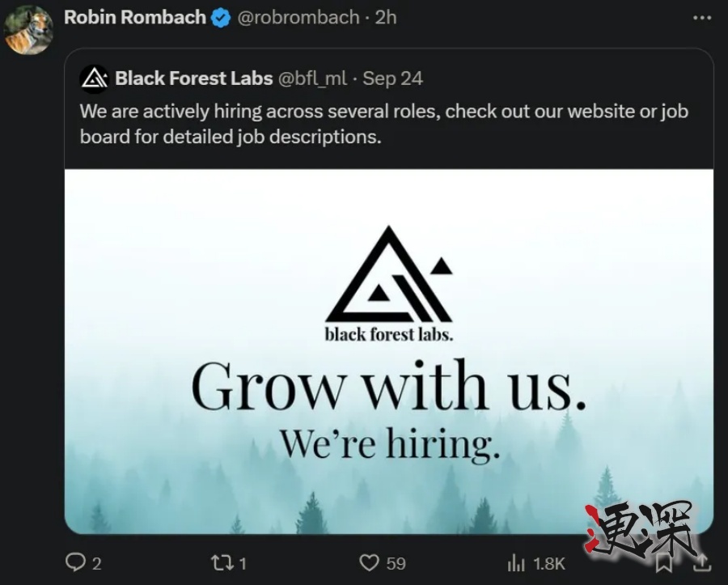This screenshot has height=585, width=728.
Task: Visit the @robrombach handle
Action: [x=298, y=17]
